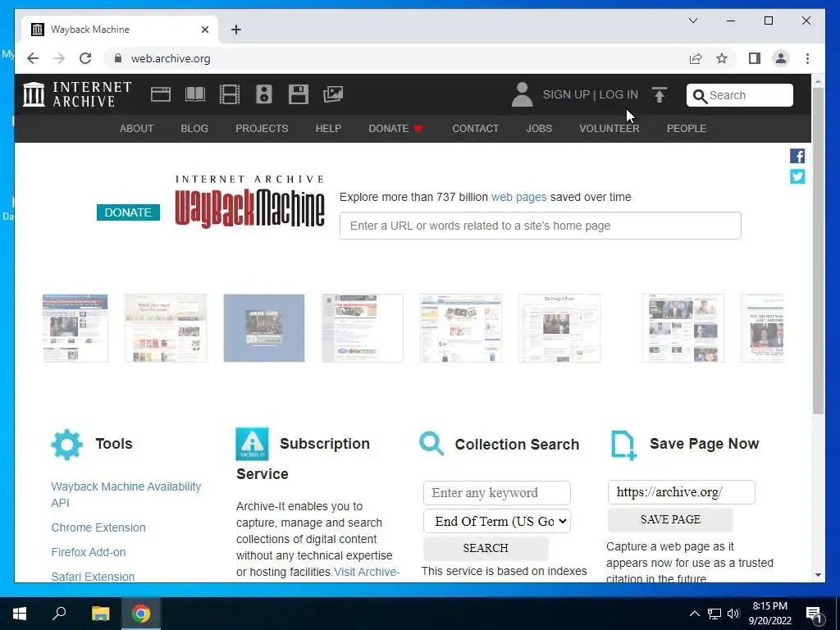Screen dimensions: 840x630
Task: Click the Save Page Now document icon
Action: pyautogui.click(x=623, y=445)
